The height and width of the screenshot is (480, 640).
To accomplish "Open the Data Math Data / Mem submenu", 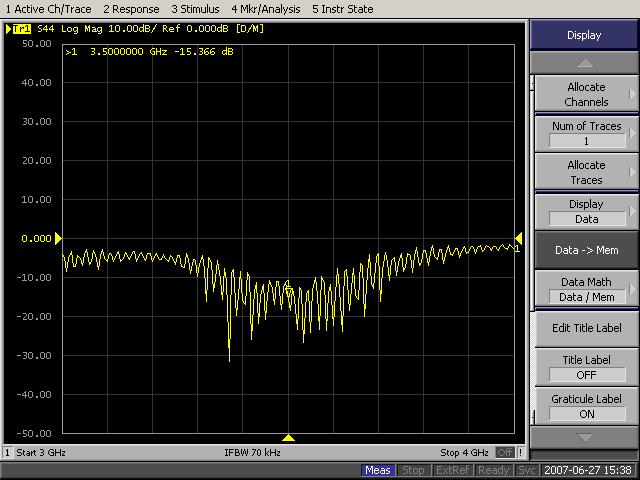I will pyautogui.click(x=586, y=289).
